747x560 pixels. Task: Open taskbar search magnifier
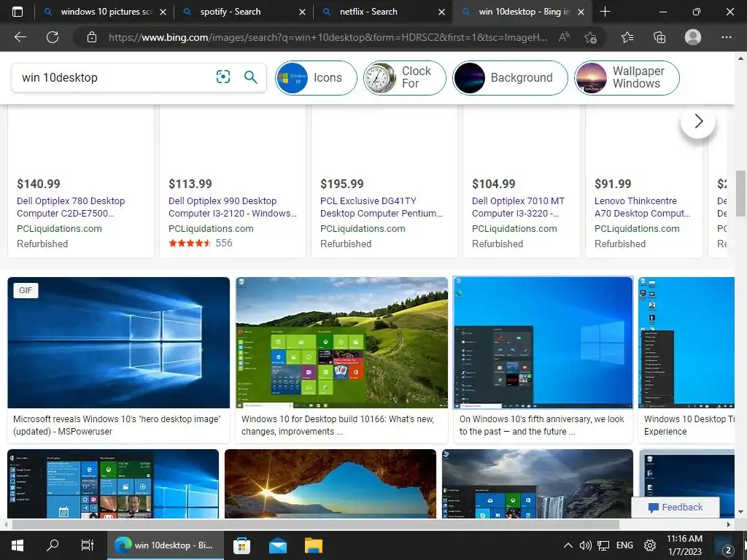pyautogui.click(x=53, y=545)
